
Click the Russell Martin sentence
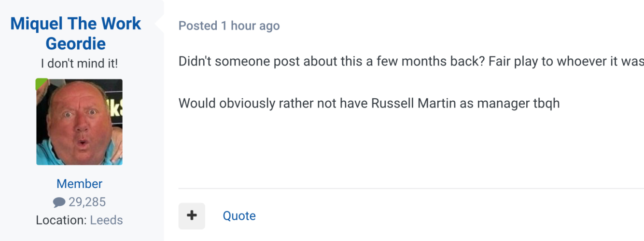point(369,103)
